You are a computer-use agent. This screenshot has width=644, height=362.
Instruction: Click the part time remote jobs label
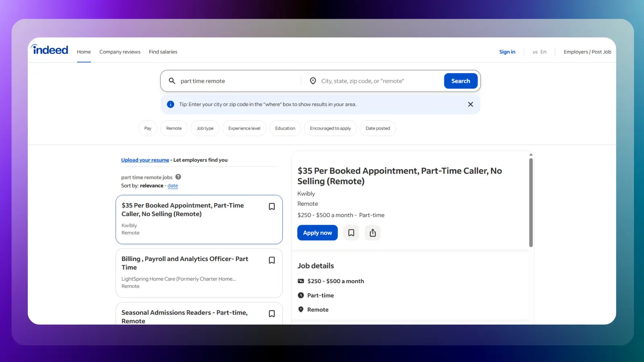(147, 177)
